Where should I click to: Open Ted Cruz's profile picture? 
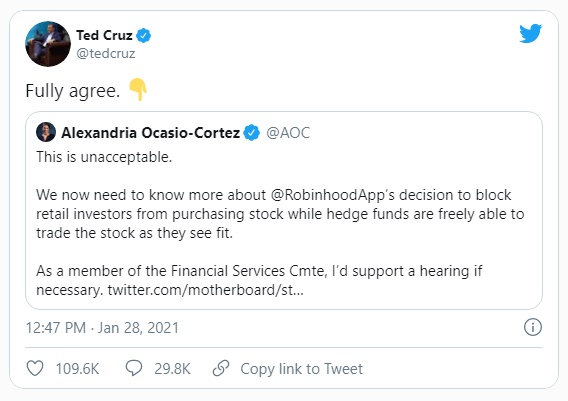pos(48,44)
